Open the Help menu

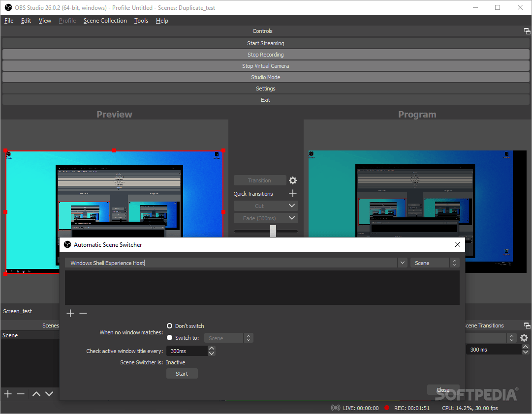[x=162, y=21]
